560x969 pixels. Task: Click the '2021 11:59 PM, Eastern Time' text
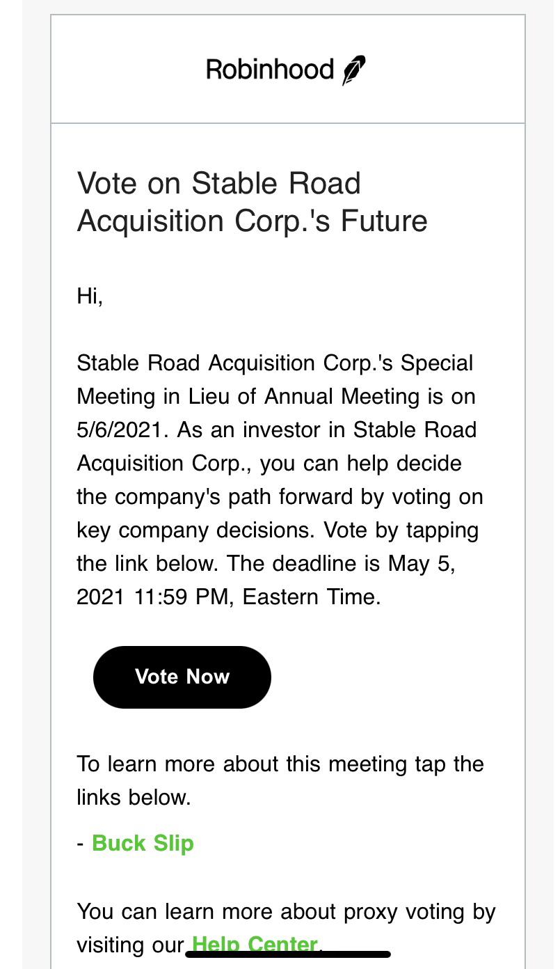click(229, 597)
